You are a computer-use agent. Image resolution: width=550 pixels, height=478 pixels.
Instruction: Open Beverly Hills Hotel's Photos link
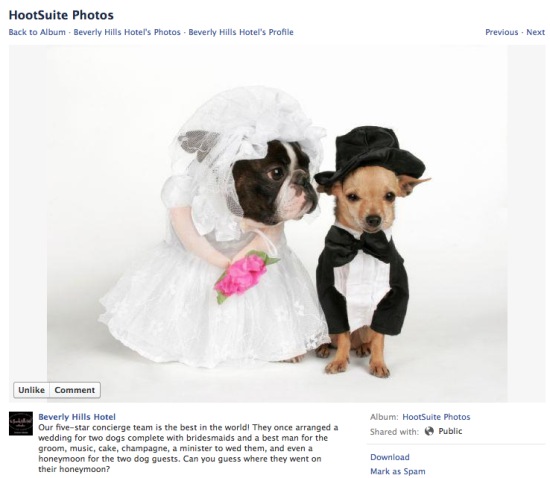[127, 32]
